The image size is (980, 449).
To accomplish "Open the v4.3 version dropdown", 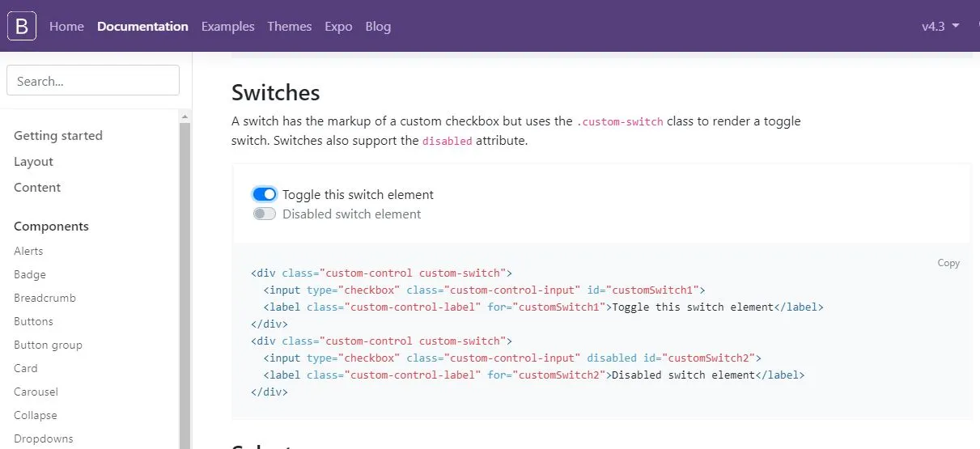I will tap(940, 27).
